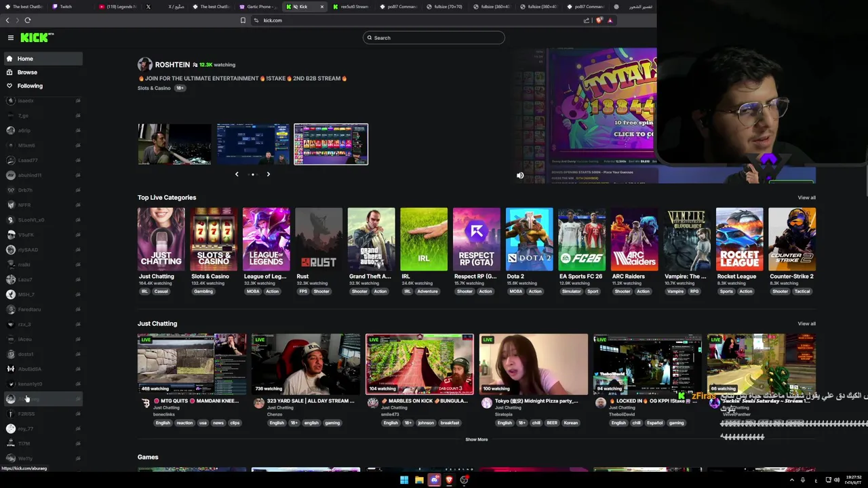Click the MOBA tag under League of Legends
Viewport: 868px width, 488px height.
tap(253, 291)
